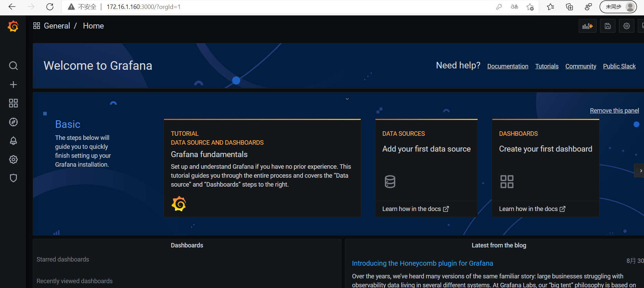
Task: Open the Dashboard settings gear in the top bar
Action: coord(626,26)
